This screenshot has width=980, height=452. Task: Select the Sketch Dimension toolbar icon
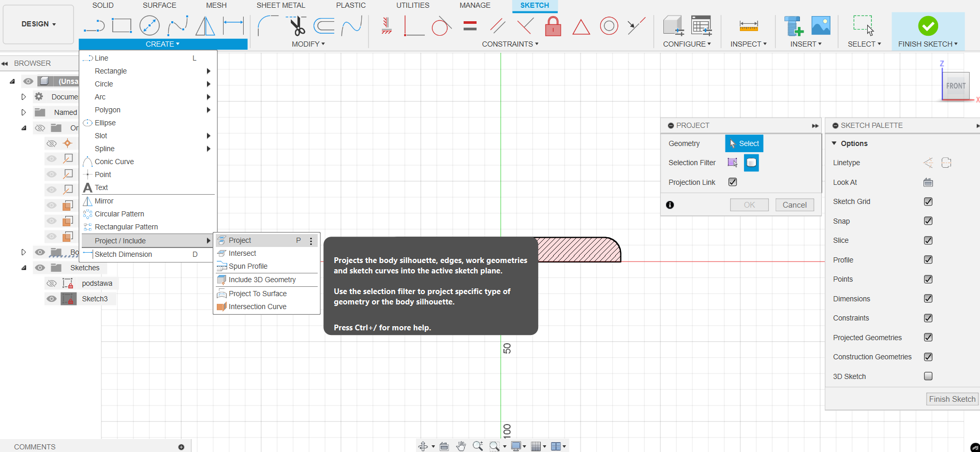[233, 25]
